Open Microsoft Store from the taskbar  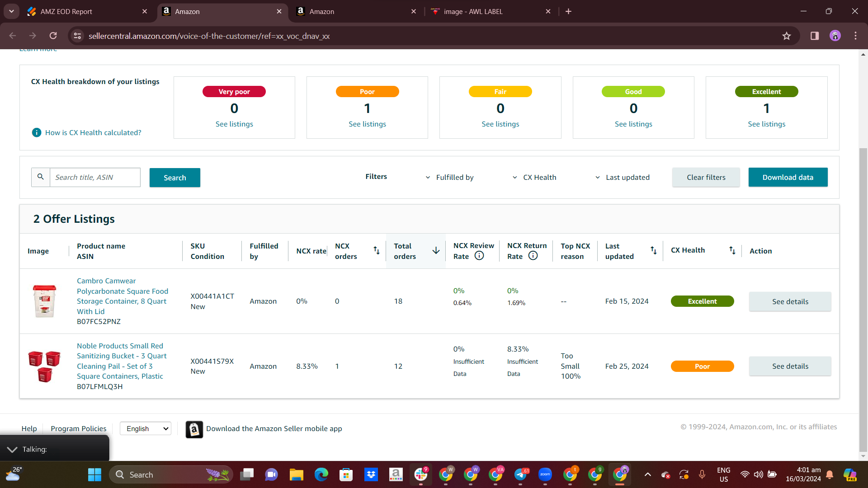point(346,474)
